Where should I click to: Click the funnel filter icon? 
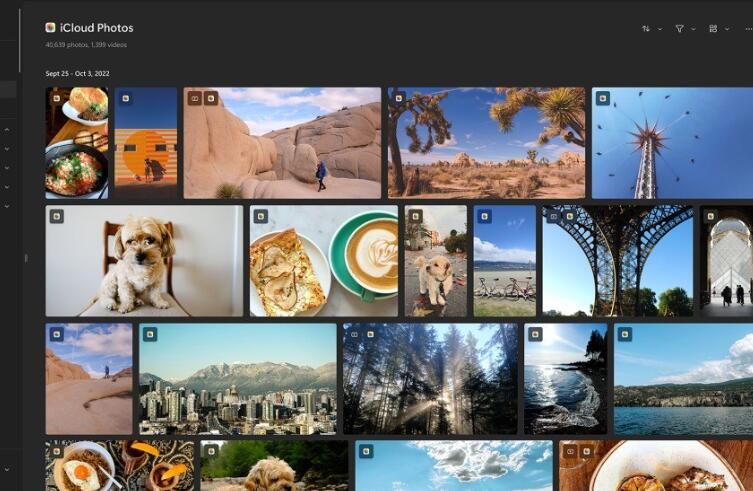(x=680, y=29)
